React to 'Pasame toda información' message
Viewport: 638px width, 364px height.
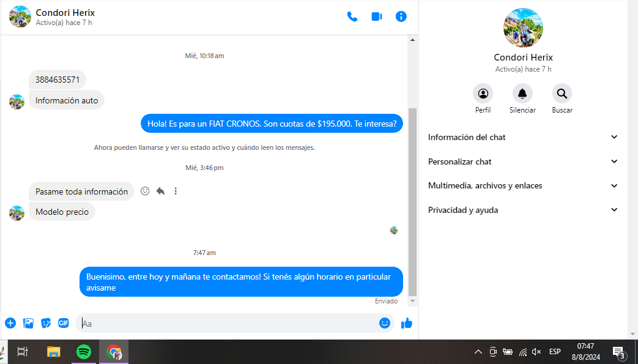click(x=145, y=191)
